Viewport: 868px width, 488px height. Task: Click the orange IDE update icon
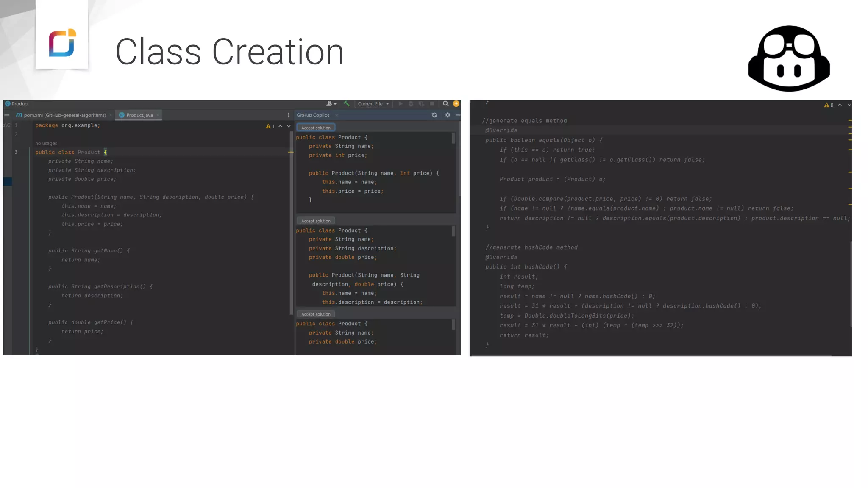[x=456, y=104]
